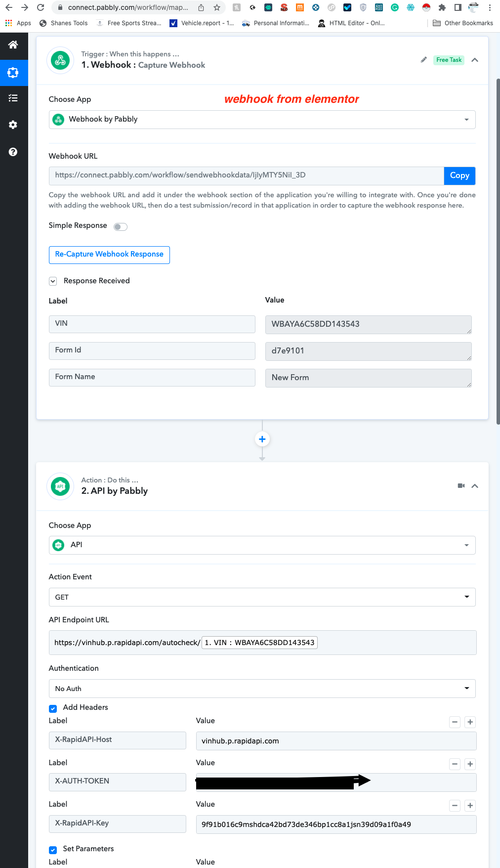500x868 pixels.
Task: Open the Workflows sidebar icon
Action: pos(13,73)
